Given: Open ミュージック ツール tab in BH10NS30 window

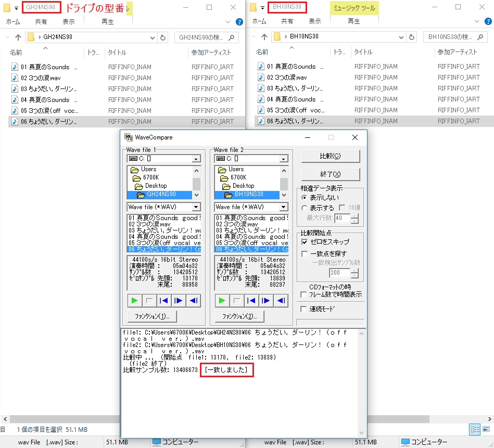Looking at the screenshot, I should [x=354, y=8].
